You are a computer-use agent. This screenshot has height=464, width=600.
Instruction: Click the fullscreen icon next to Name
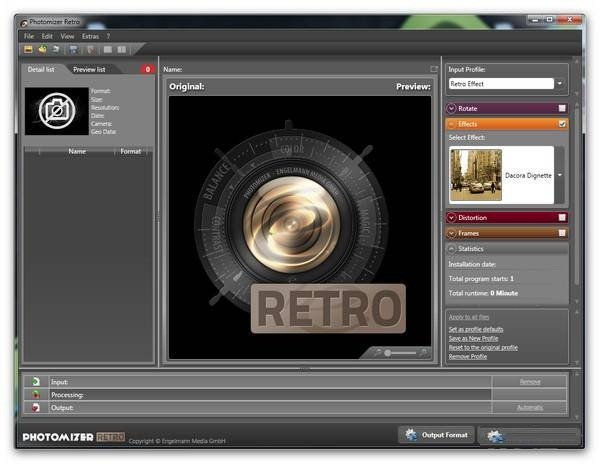(434, 69)
